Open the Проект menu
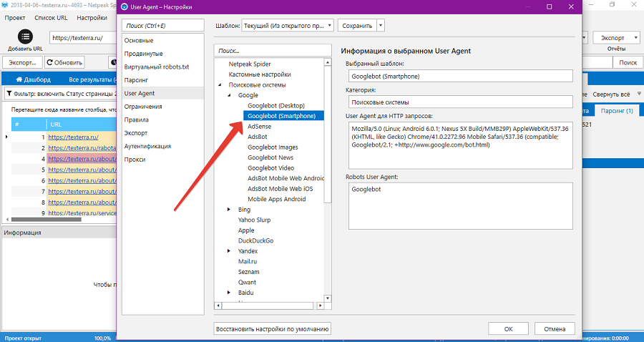644x342 pixels. 15,18
